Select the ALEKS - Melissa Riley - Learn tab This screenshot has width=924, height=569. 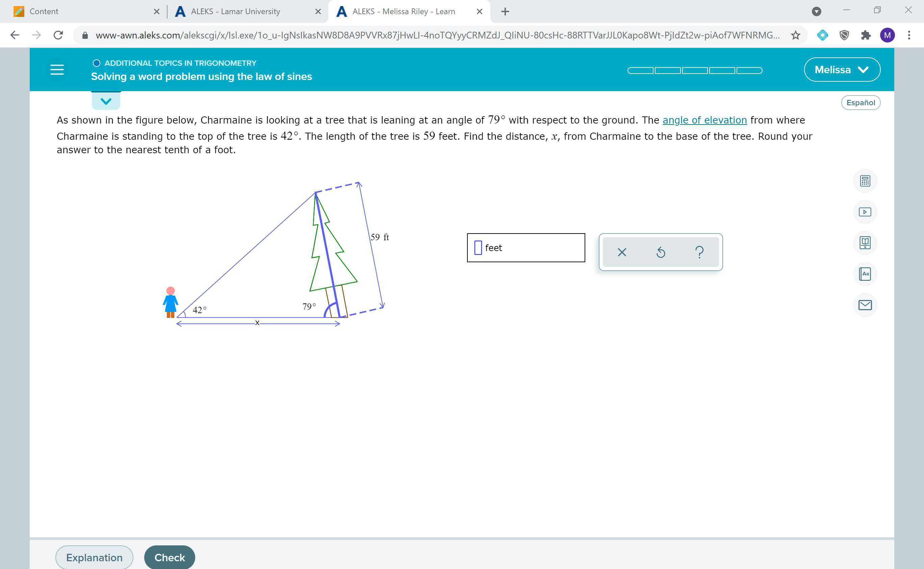[409, 12]
